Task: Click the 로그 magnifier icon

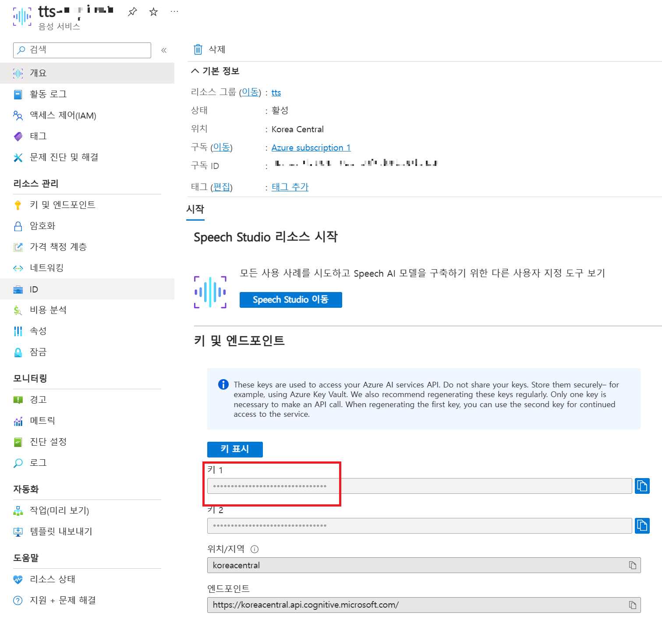Action: pos(18,463)
